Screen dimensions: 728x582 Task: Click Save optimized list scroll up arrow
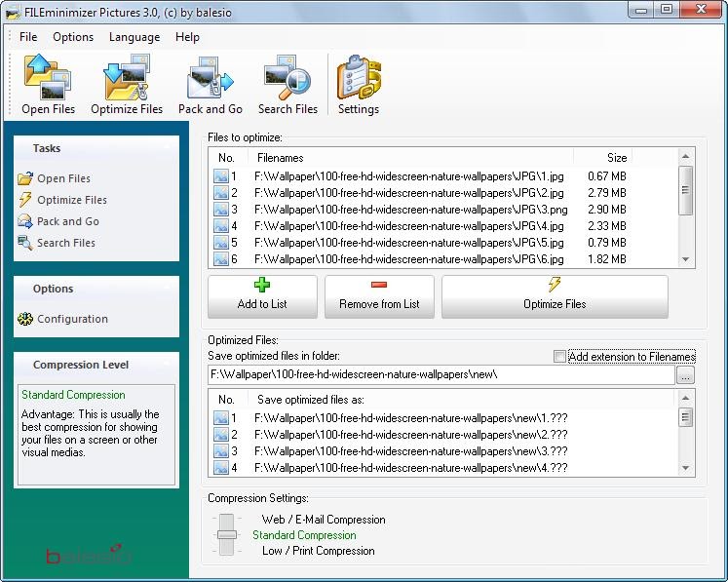[686, 398]
